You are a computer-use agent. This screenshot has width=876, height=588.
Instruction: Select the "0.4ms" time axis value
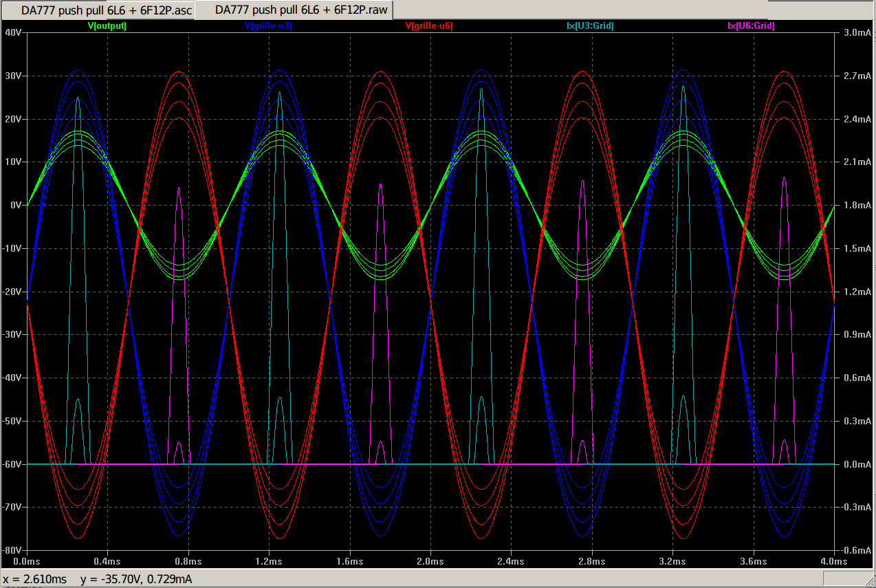(108, 561)
